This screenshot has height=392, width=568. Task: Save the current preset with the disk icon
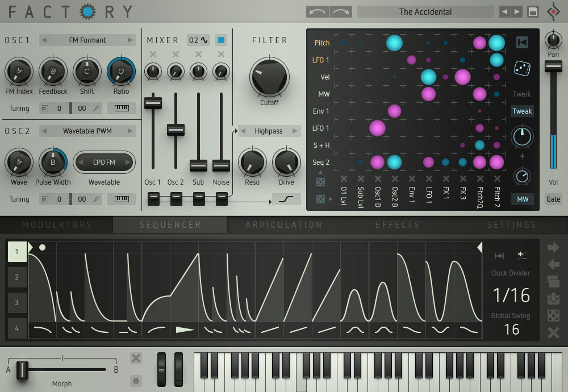532,11
